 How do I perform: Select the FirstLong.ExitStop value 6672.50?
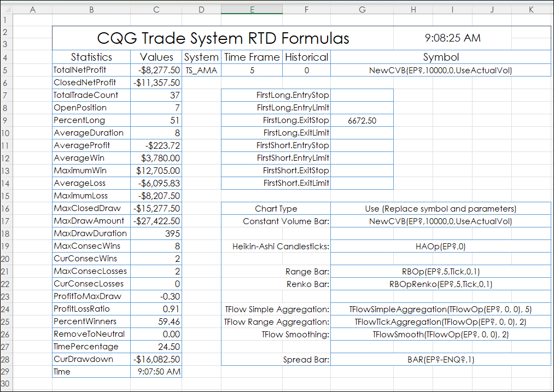[362, 120]
